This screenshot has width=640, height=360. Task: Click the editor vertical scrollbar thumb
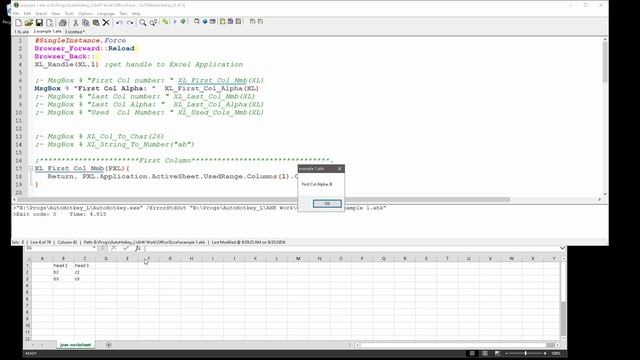pyautogui.click(x=604, y=61)
